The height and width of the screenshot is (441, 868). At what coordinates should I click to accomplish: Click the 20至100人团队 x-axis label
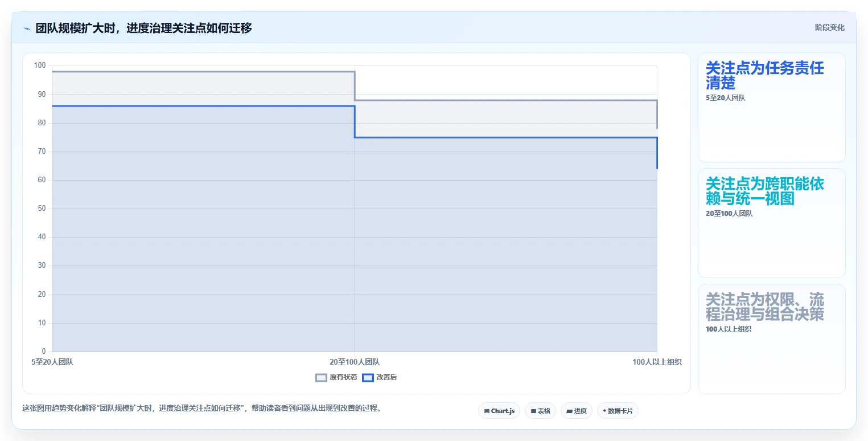click(x=355, y=362)
